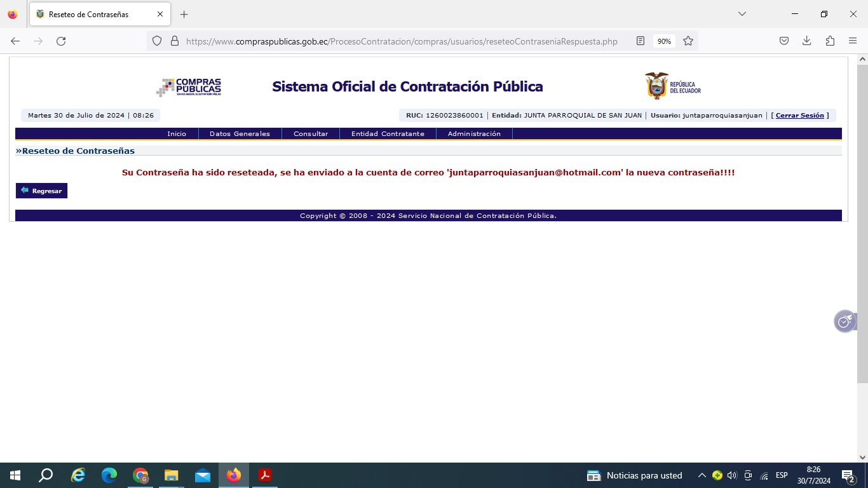Click the 90% zoom level indicator

pyautogui.click(x=664, y=41)
